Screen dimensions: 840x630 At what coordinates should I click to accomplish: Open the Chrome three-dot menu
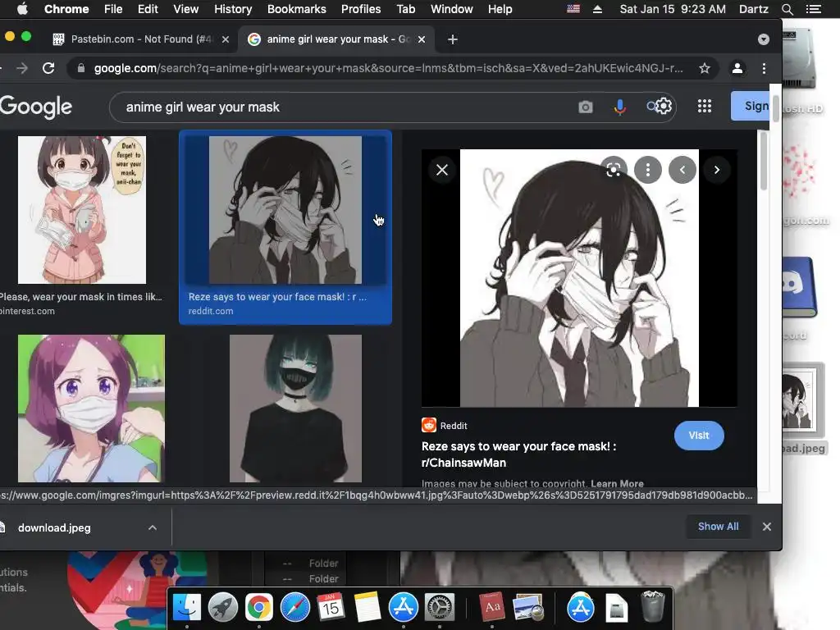coord(764,68)
